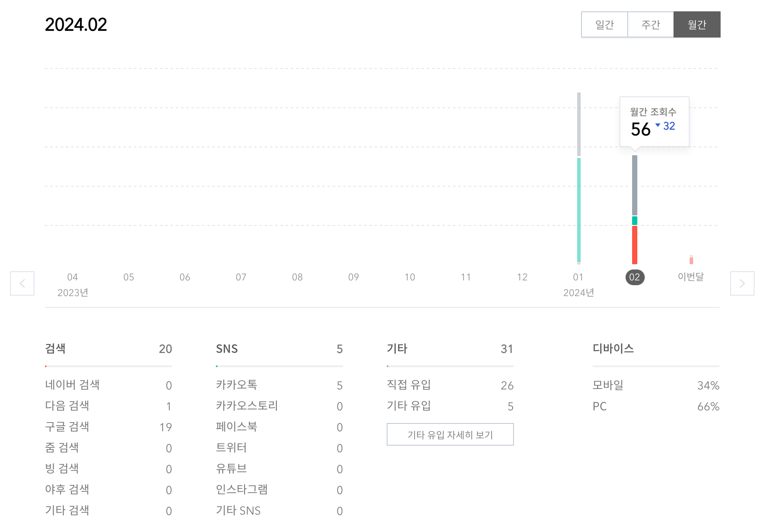Select month 12 on the chart axis
The width and height of the screenshot is (762, 532).
pos(522,277)
